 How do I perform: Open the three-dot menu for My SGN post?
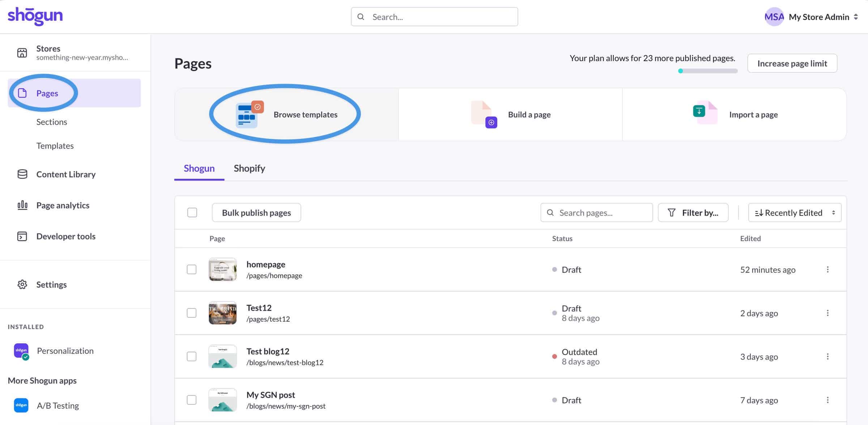[x=827, y=400]
